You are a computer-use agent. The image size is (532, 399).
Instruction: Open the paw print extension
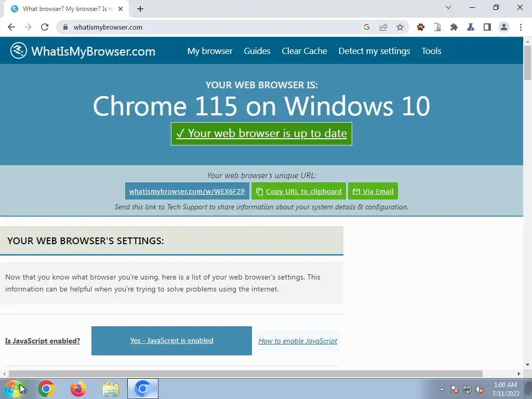(421, 27)
